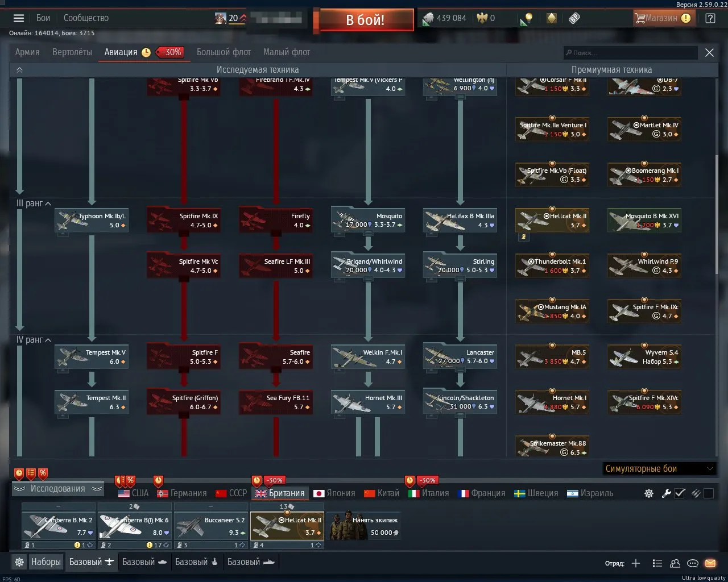Collapse the tree using the top-left arrow

click(19, 70)
